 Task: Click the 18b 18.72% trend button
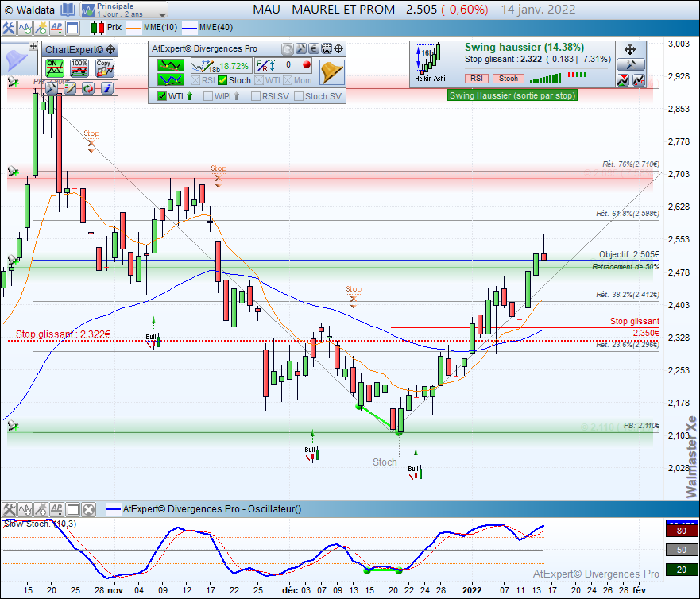(x=221, y=66)
